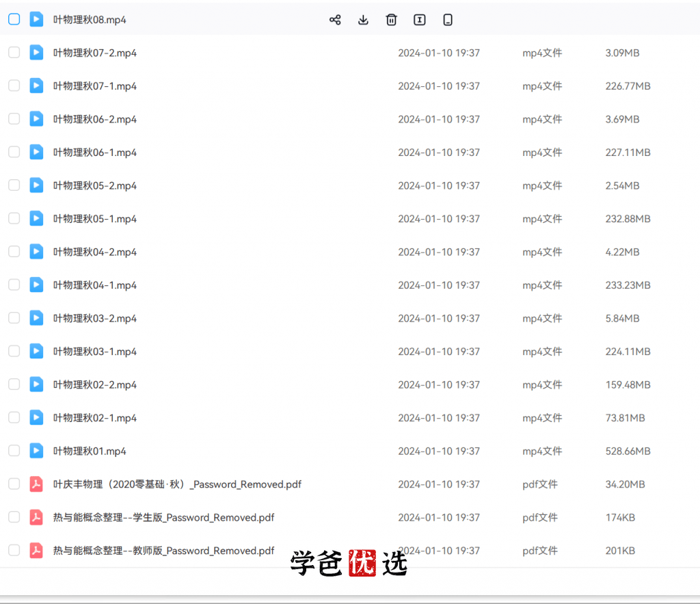Screen dimensions: 700x604
Task: Click the size value 159.48MB
Action: 628,384
